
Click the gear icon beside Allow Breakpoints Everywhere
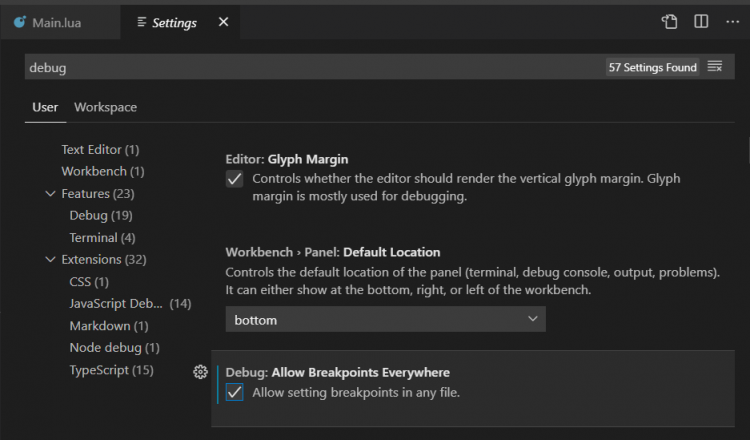click(x=200, y=372)
